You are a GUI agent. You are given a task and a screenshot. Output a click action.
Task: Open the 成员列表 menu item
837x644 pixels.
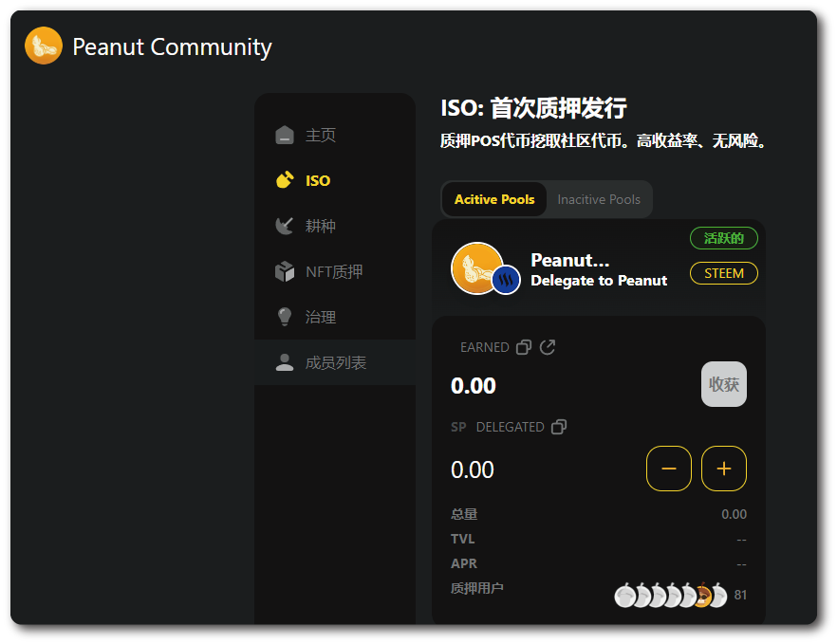(335, 362)
